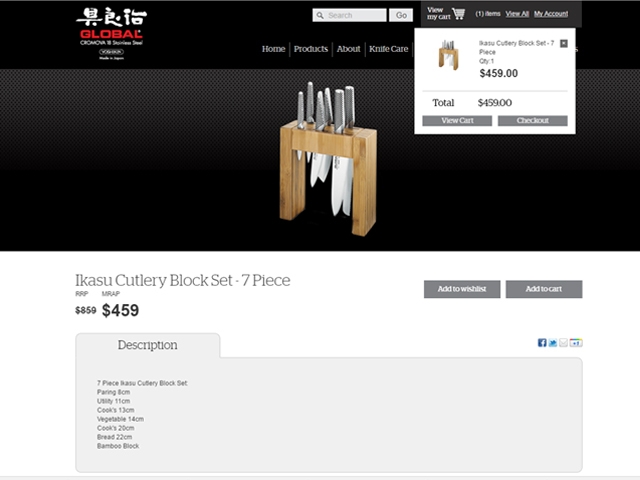Image resolution: width=640 pixels, height=480 pixels.
Task: Remove Ikasu set from cart popup
Action: point(564,43)
